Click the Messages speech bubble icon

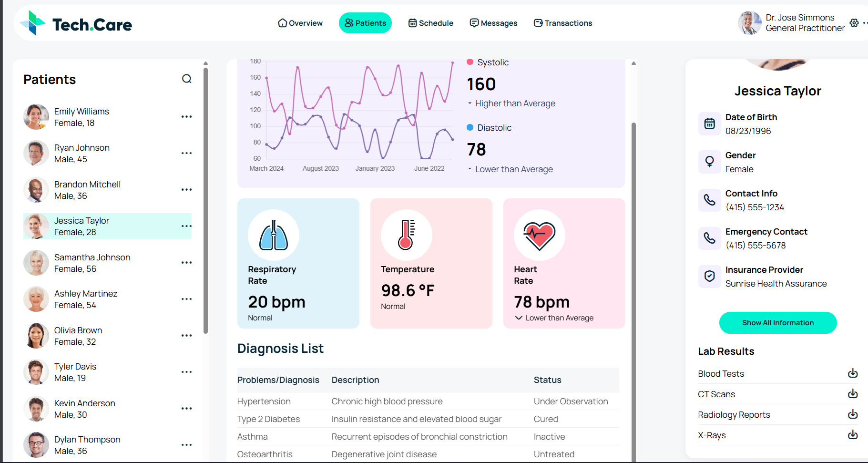474,22
